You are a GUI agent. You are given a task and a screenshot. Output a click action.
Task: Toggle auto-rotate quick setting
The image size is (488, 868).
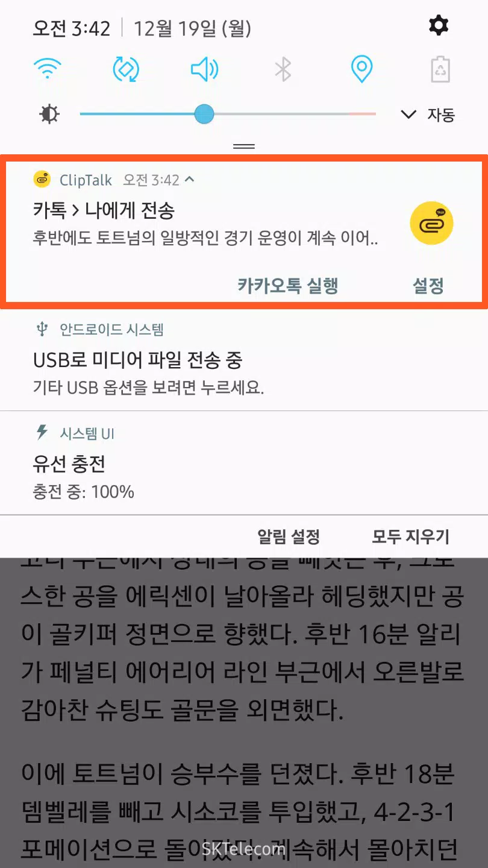click(126, 70)
